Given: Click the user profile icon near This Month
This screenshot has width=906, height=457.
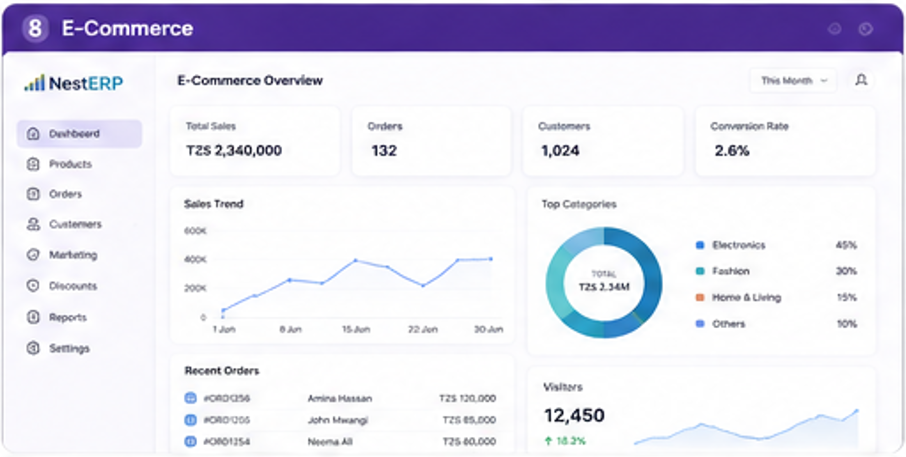Looking at the screenshot, I should click(x=861, y=80).
